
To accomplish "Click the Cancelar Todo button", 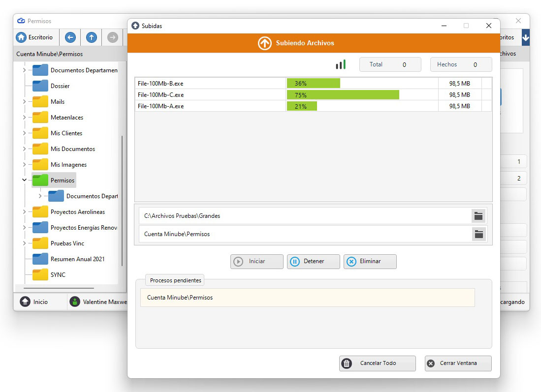I will coord(378,363).
